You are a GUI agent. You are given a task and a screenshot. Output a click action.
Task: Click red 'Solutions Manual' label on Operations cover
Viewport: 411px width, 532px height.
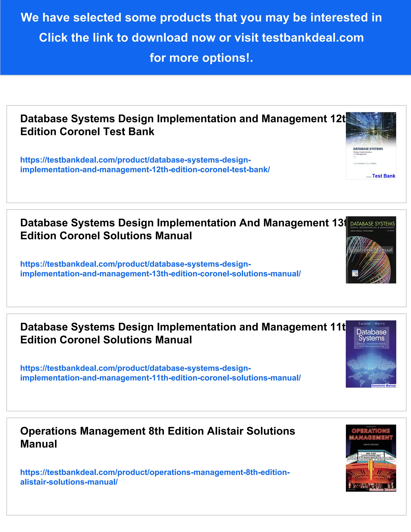[x=382, y=490]
